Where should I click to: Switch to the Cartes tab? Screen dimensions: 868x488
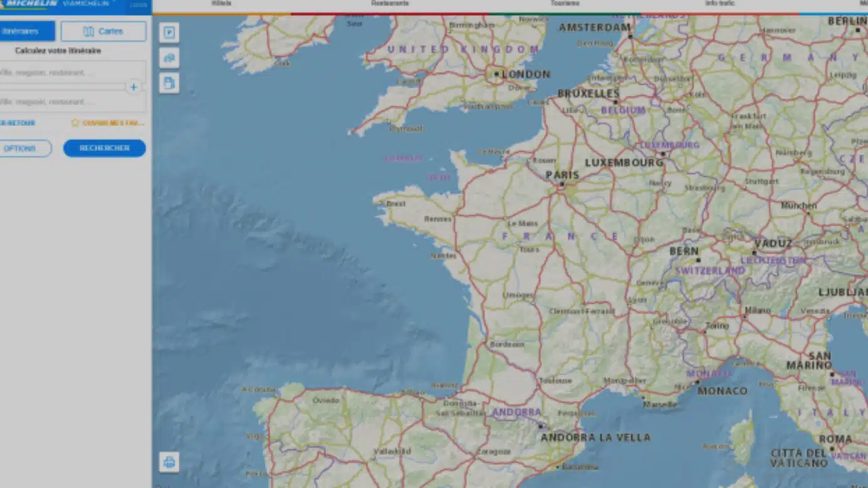coord(103,31)
